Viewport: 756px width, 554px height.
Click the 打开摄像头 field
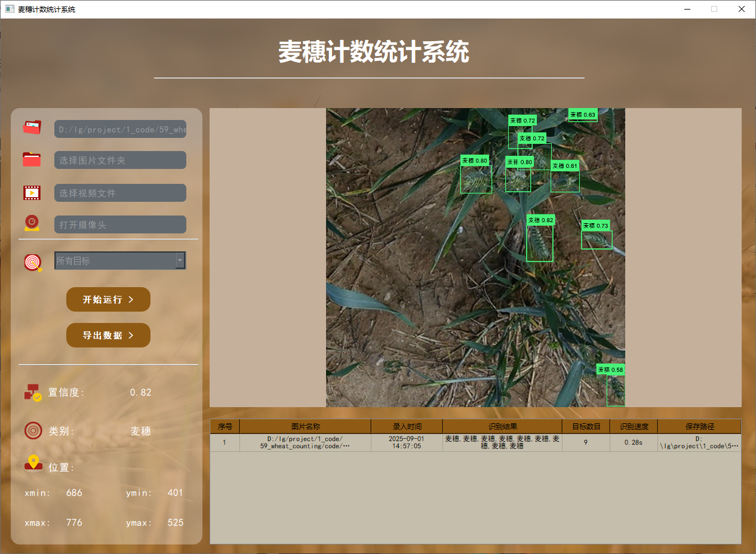click(x=120, y=224)
